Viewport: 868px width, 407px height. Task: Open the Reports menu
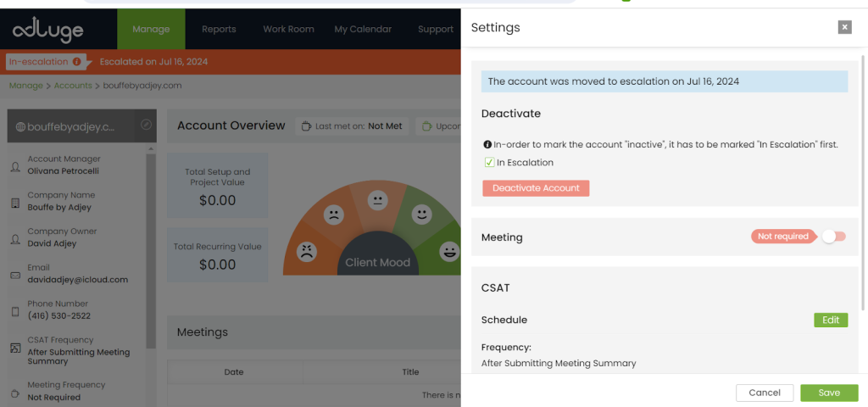(x=219, y=29)
